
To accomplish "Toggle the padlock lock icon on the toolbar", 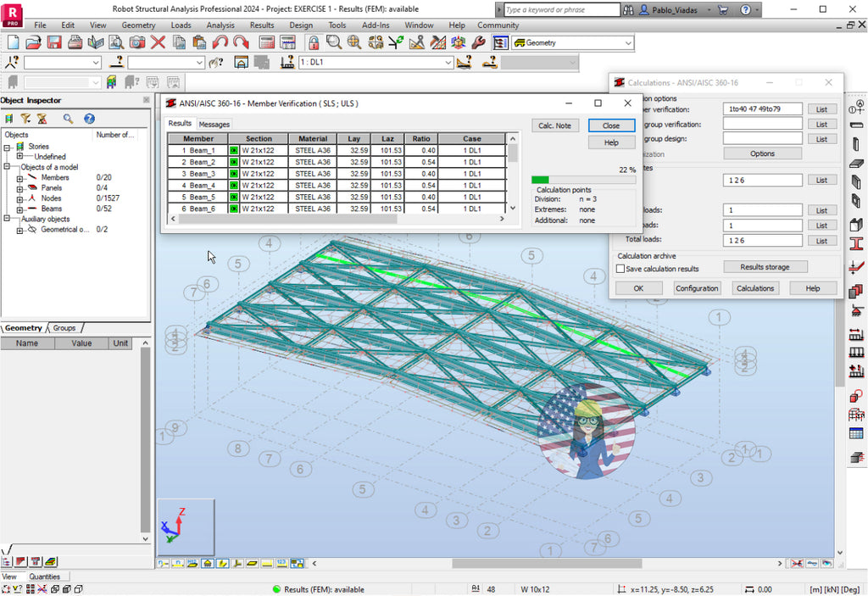I will pyautogui.click(x=312, y=42).
